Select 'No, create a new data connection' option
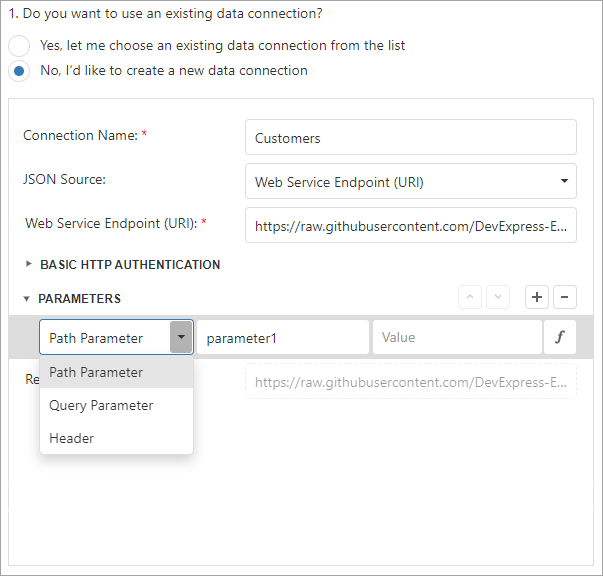Screen dimensions: 603x576 tap(19, 71)
